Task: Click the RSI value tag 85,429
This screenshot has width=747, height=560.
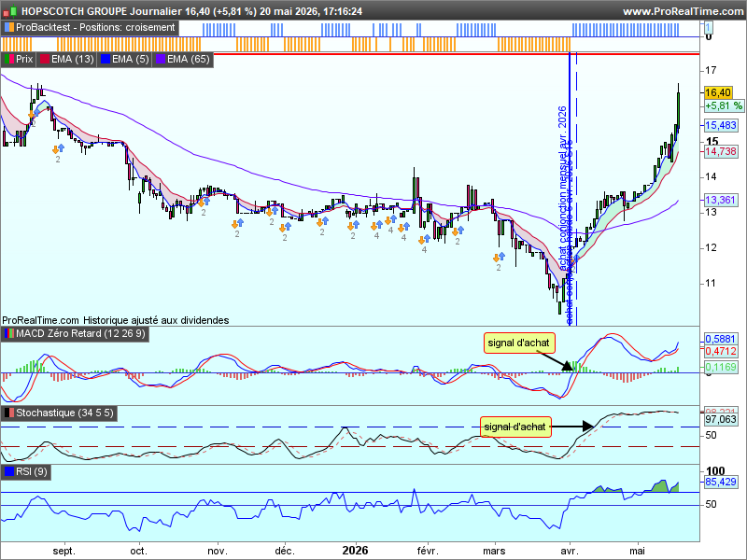Action: [721, 482]
